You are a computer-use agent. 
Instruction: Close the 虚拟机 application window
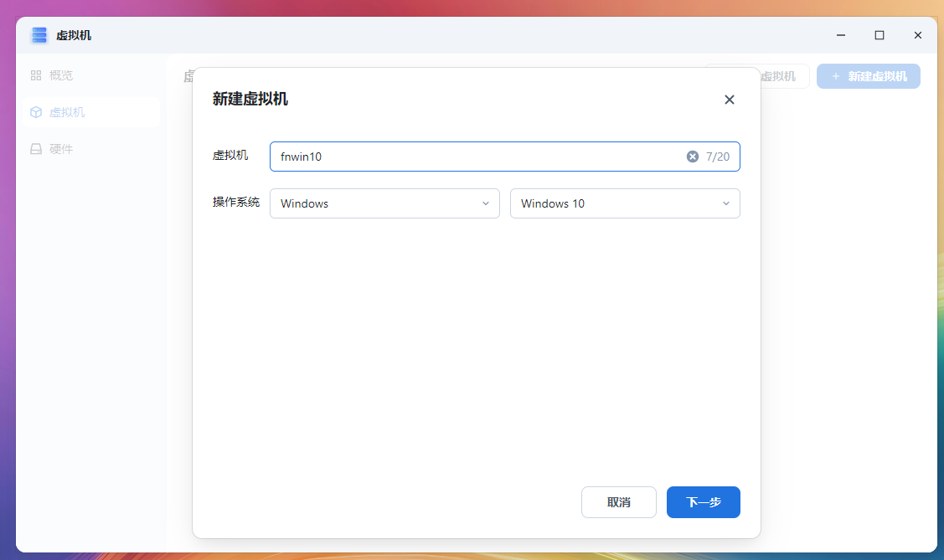coord(917,35)
